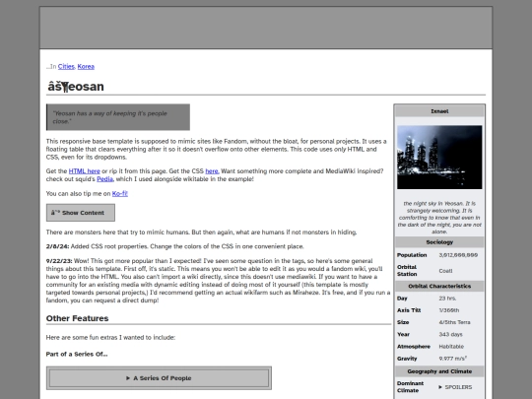Viewport: 532px width, 399px height.
Task: Follow the 'HTML here' link
Action: pyautogui.click(x=84, y=171)
